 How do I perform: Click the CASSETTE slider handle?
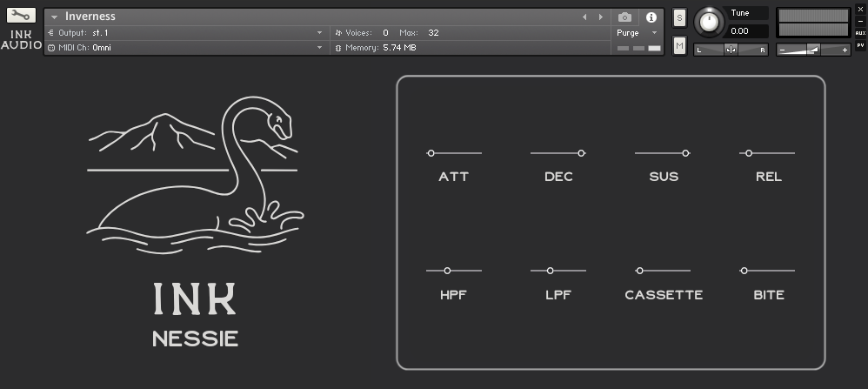click(x=640, y=271)
